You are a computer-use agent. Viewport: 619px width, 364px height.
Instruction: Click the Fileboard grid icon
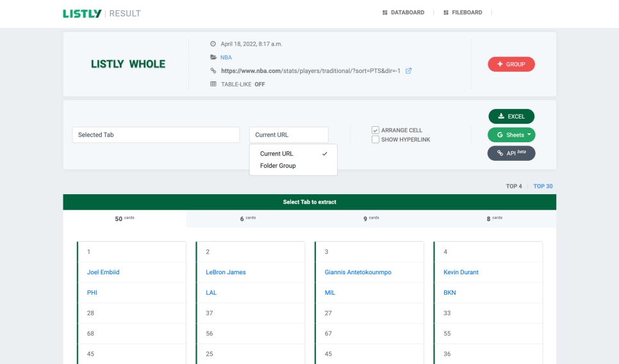click(446, 13)
